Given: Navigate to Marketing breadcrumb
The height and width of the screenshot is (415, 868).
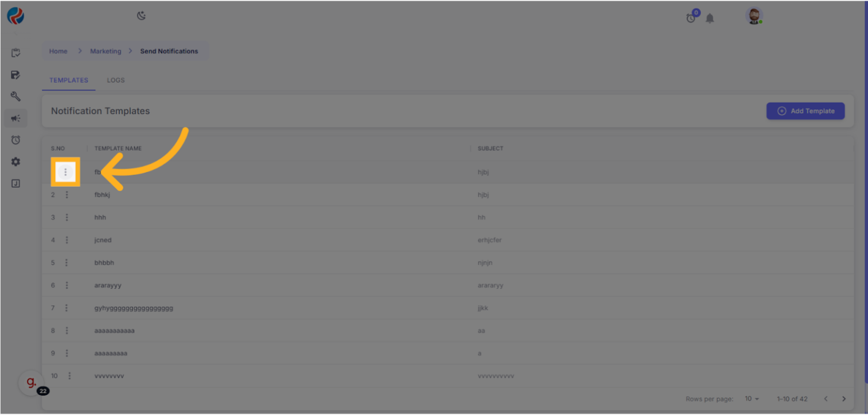Looking at the screenshot, I should coord(105,51).
